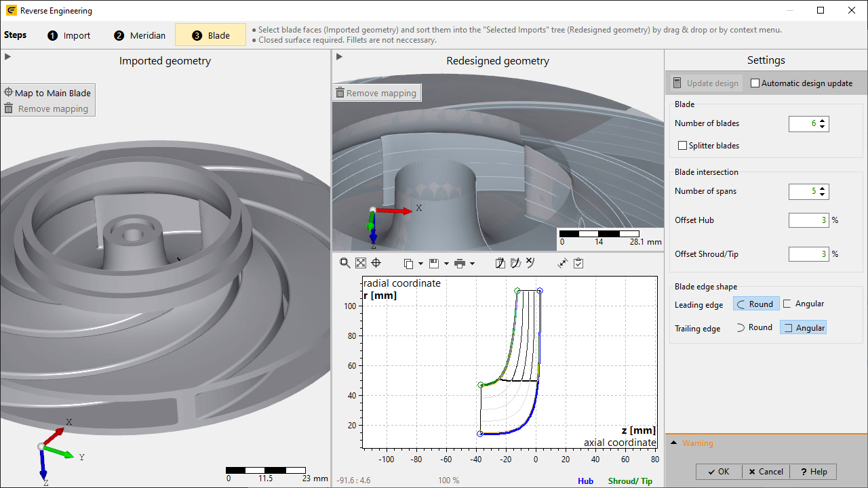Go to the Meridian step

(140, 35)
